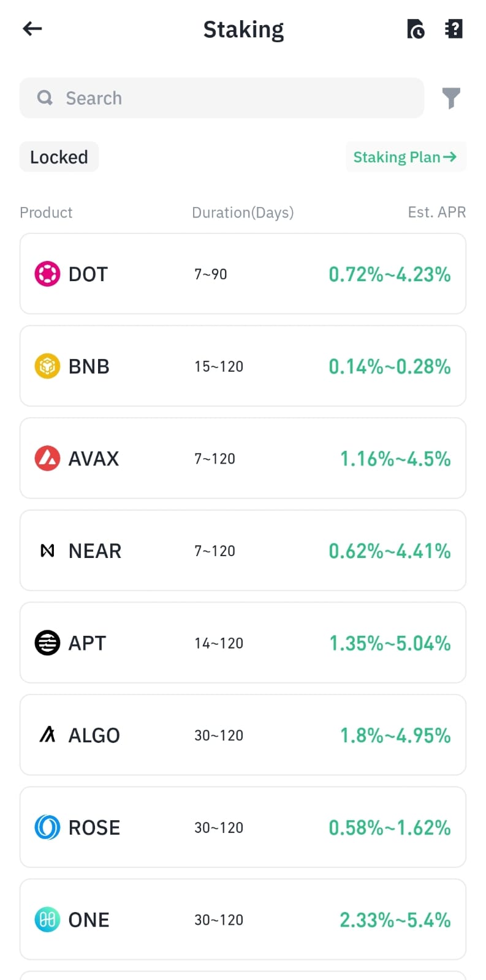This screenshot has height=980, width=486.
Task: Select APT 1.35%~5.04% APR row
Action: (243, 643)
